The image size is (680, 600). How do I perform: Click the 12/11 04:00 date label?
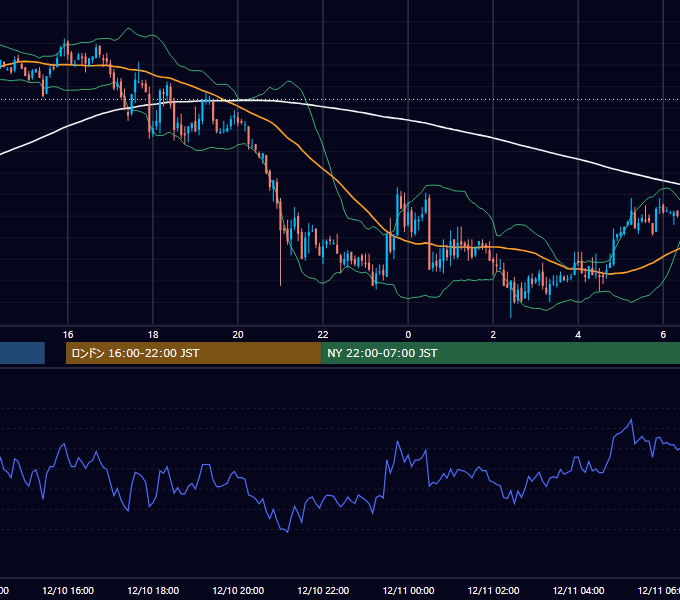579,590
